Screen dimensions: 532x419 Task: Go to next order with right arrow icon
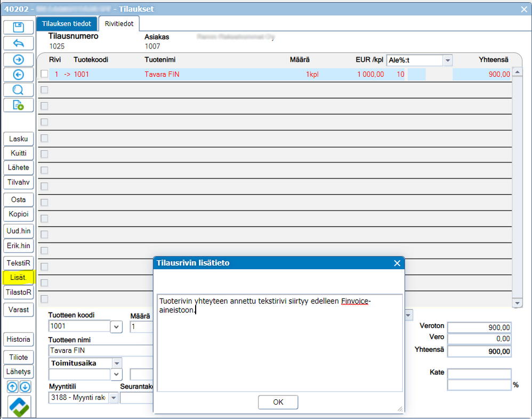(19, 59)
